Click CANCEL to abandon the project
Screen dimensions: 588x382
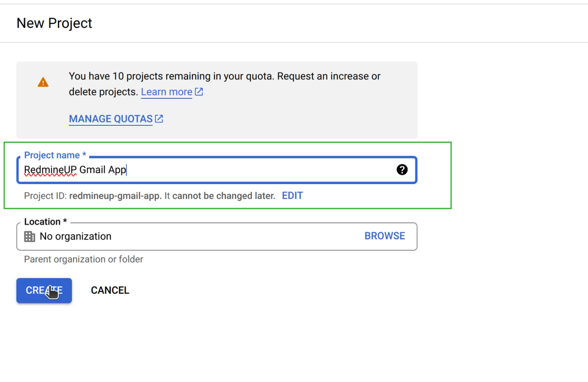tap(110, 290)
